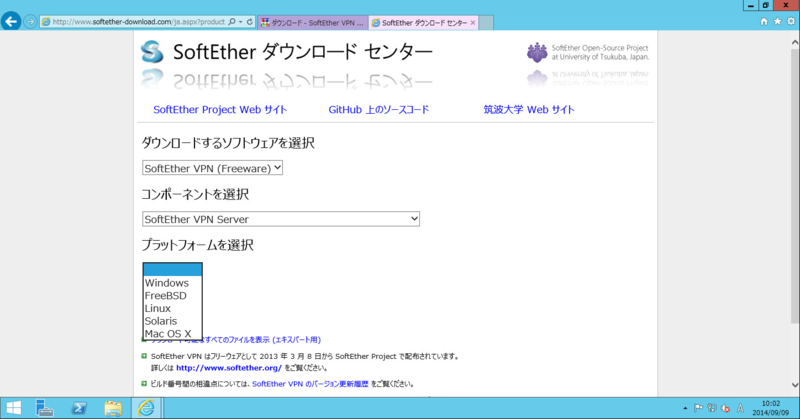The height and width of the screenshot is (419, 800).
Task: Open the Windows Start button
Action: pos(13,408)
